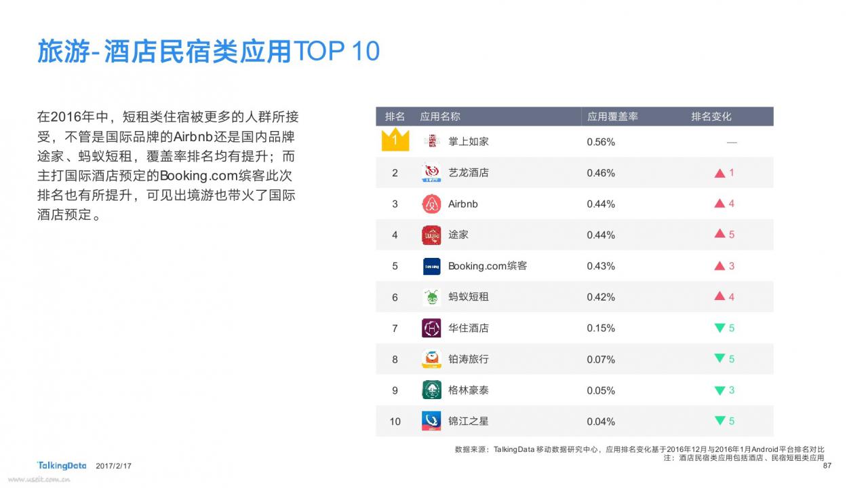The height and width of the screenshot is (488, 868).
Task: Click the 途家 app icon
Action: click(431, 235)
